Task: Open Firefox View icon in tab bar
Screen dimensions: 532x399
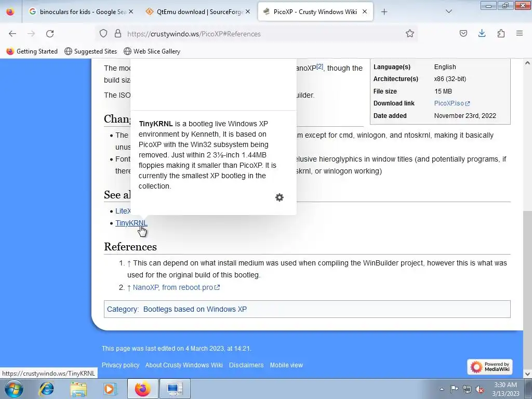Action: click(x=10, y=11)
